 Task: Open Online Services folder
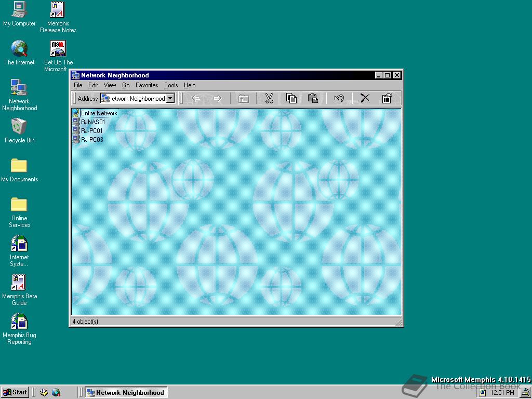[19, 212]
